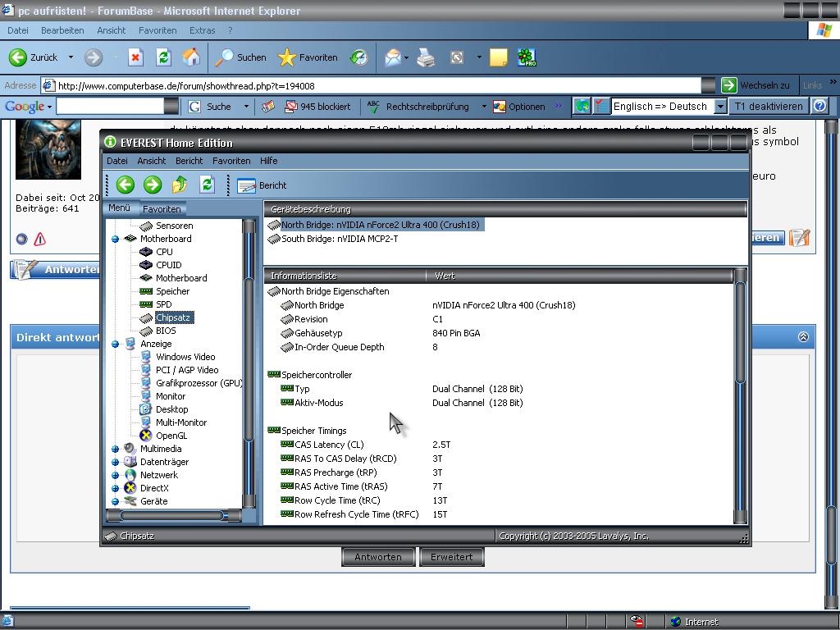Screen dimensions: 840x630
Task: Open translation language dropdown Englisch => Deutsch
Action: tap(720, 106)
